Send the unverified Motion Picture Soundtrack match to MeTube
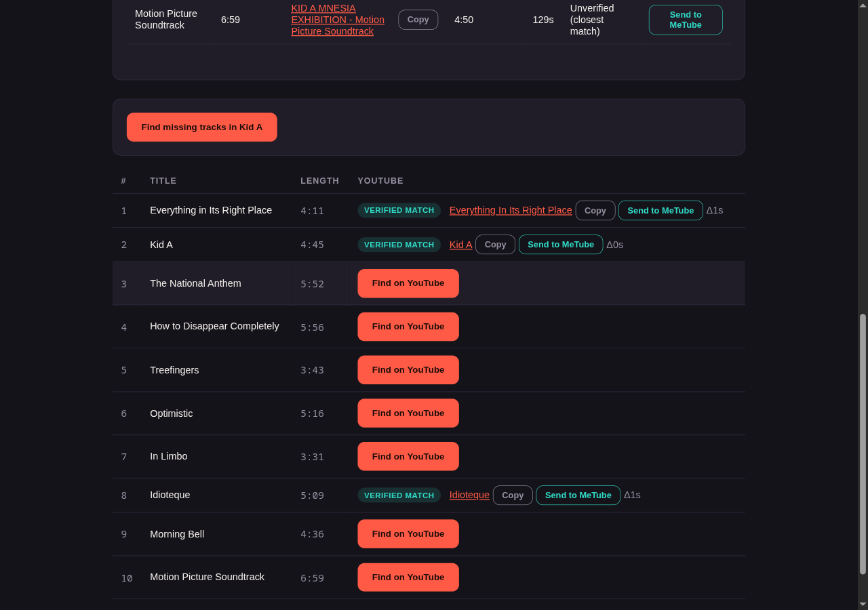Image resolution: width=868 pixels, height=610 pixels. coord(686,20)
